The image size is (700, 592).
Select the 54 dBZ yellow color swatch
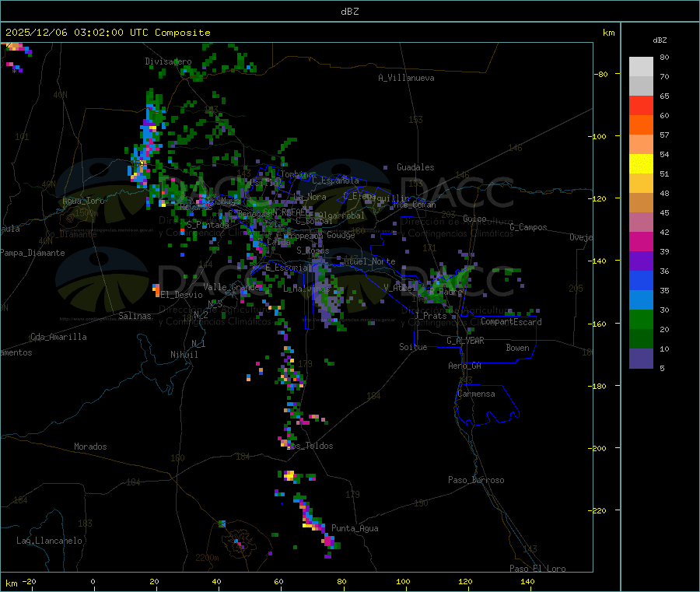click(641, 164)
